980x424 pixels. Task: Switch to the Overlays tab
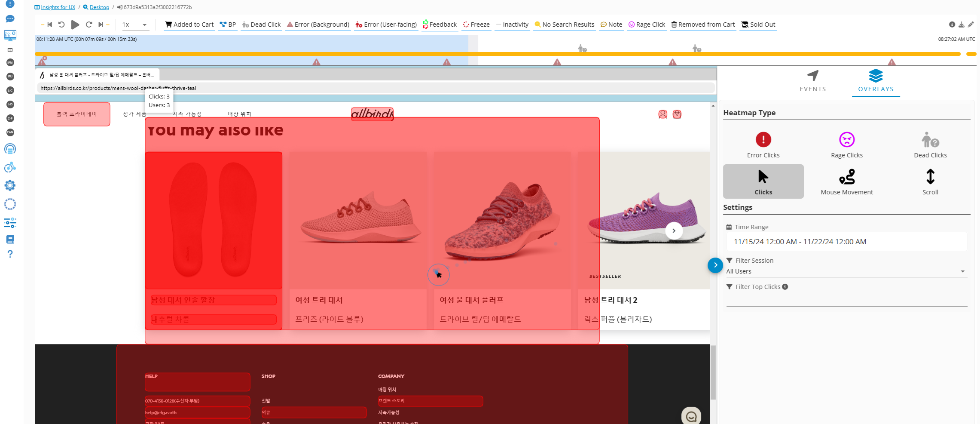click(x=876, y=81)
